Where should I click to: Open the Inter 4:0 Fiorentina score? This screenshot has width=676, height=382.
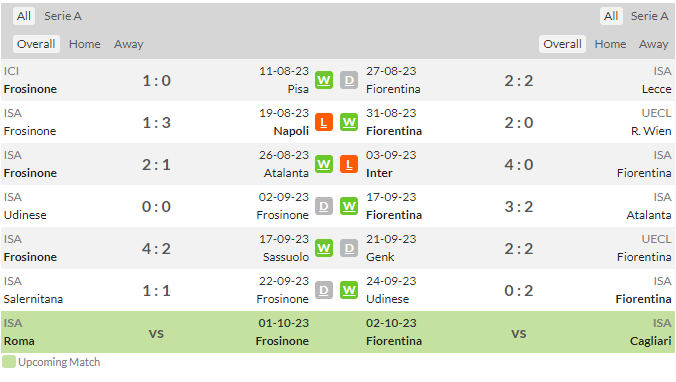tap(519, 165)
